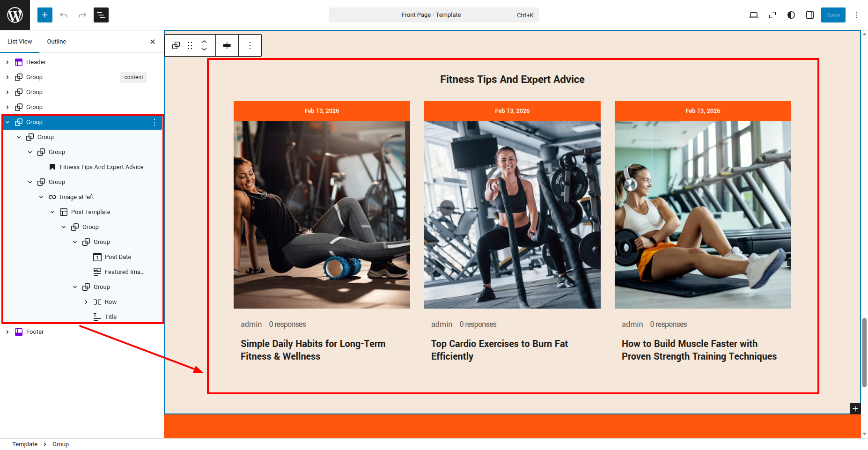Viewport: 868px width, 450px height.
Task: Click the vertical scrollbar on right edge
Action: 864,351
